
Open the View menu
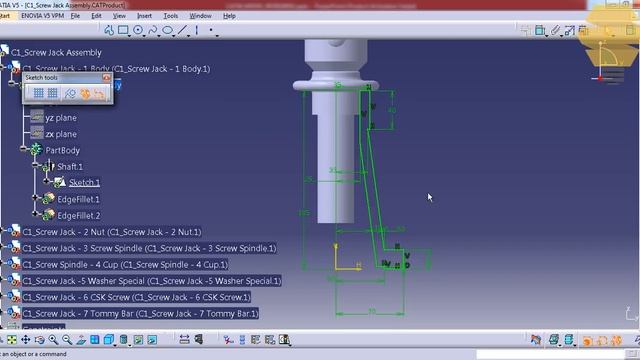[119, 16]
